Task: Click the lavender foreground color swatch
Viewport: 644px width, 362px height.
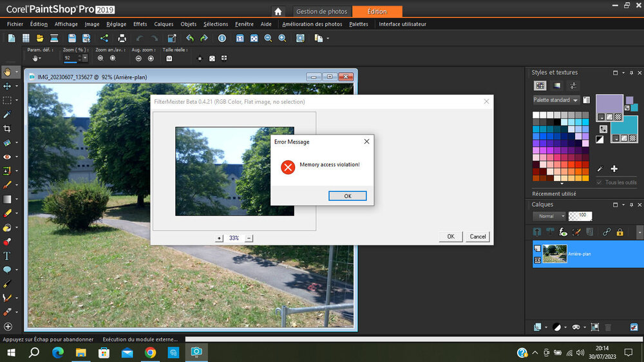Action: 609,104
